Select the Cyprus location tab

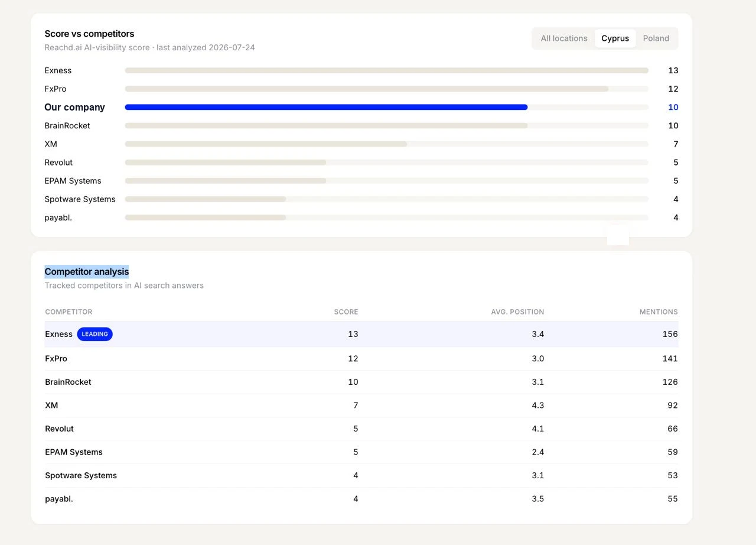[x=615, y=38]
